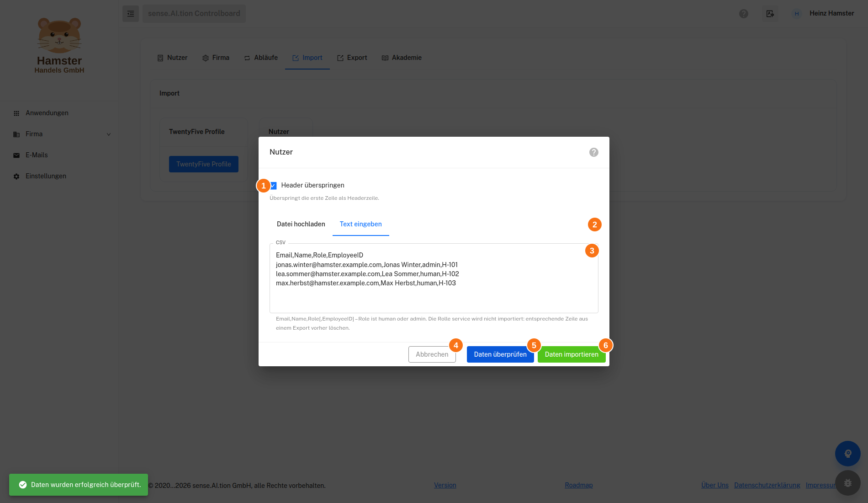Open the Nutzer tab in the top navigation
This screenshot has width=868, height=503.
(x=172, y=58)
